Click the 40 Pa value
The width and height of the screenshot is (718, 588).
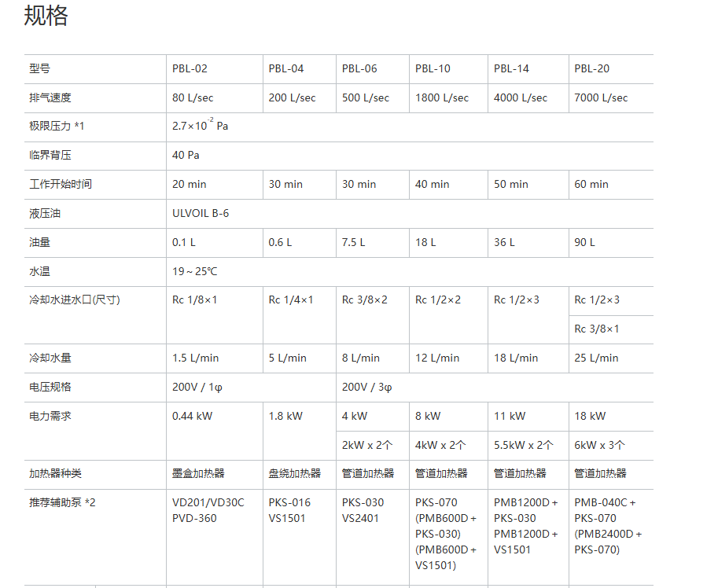(186, 155)
